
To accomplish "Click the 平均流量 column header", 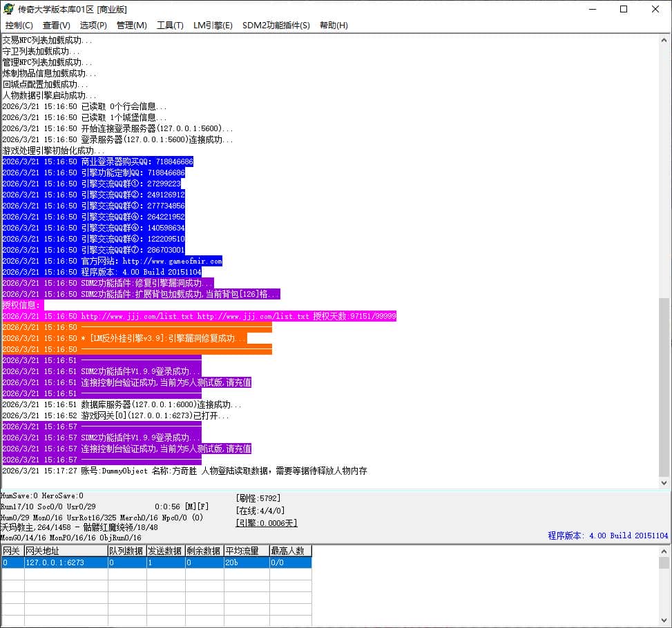I will point(247,551).
